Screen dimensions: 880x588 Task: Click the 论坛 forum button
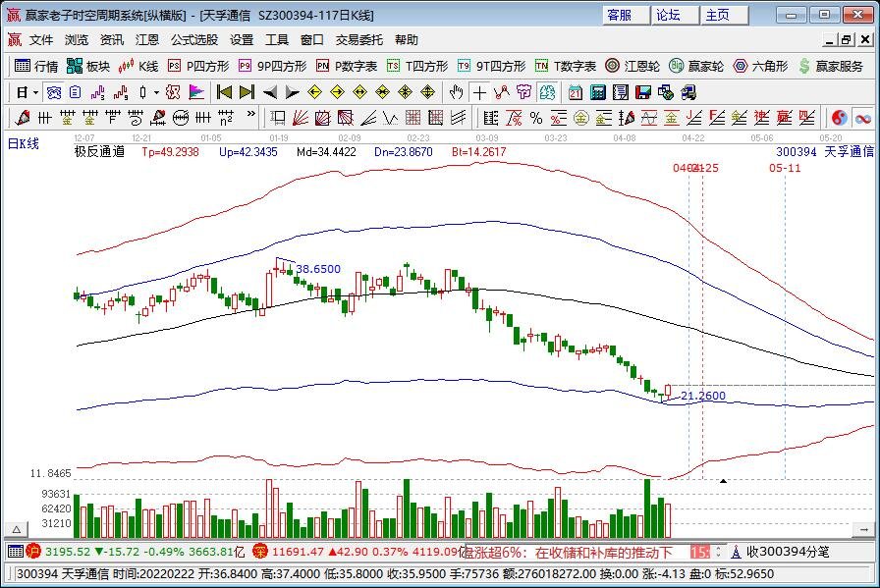(x=675, y=15)
